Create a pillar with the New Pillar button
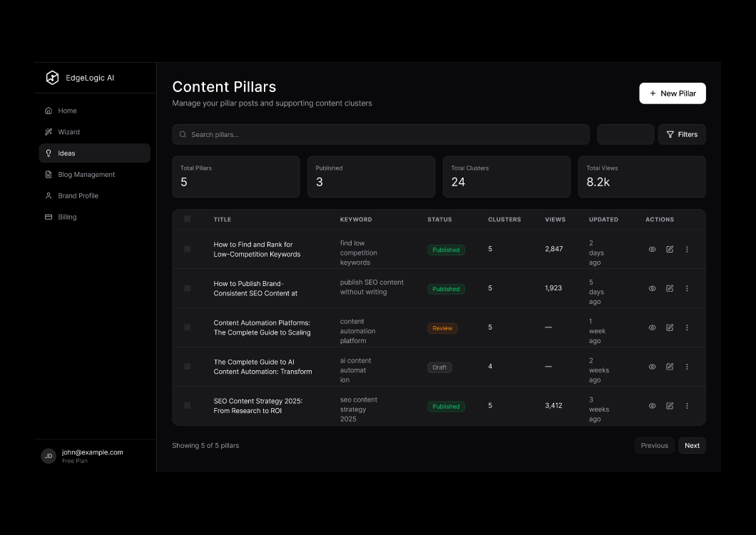 (x=672, y=93)
